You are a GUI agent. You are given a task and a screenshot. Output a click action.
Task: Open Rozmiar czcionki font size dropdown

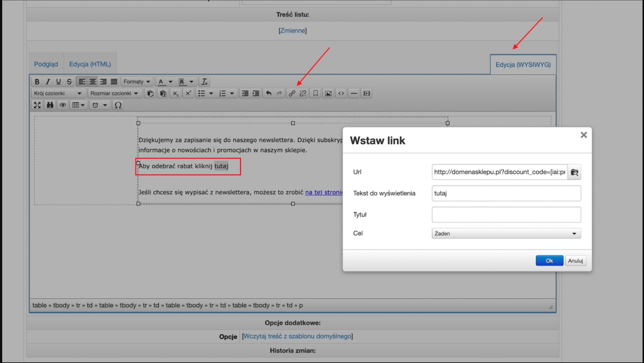pos(114,93)
